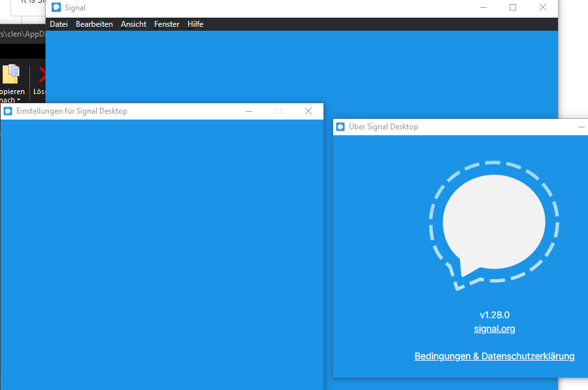Click the v1.28.0 version text
The width and height of the screenshot is (588, 390).
pyautogui.click(x=495, y=314)
